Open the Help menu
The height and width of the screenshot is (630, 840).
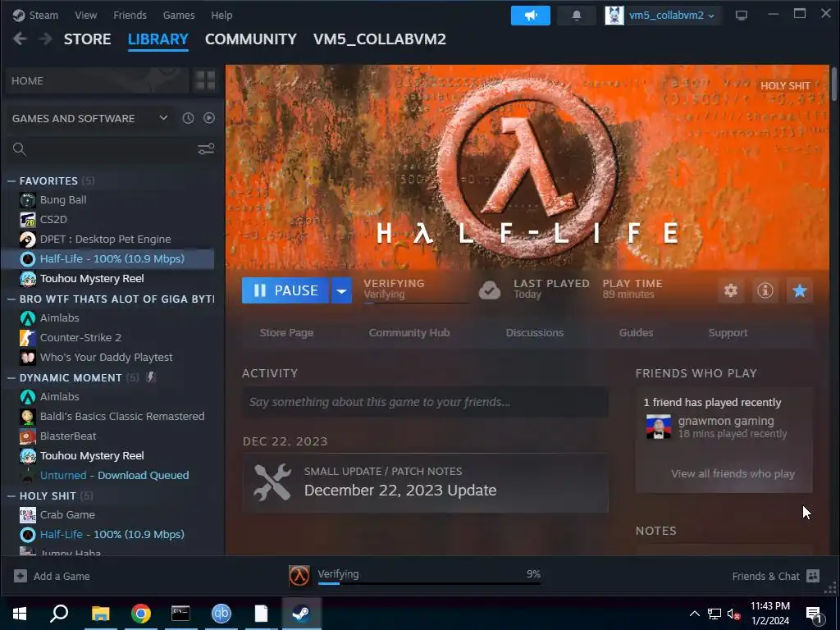[x=221, y=15]
